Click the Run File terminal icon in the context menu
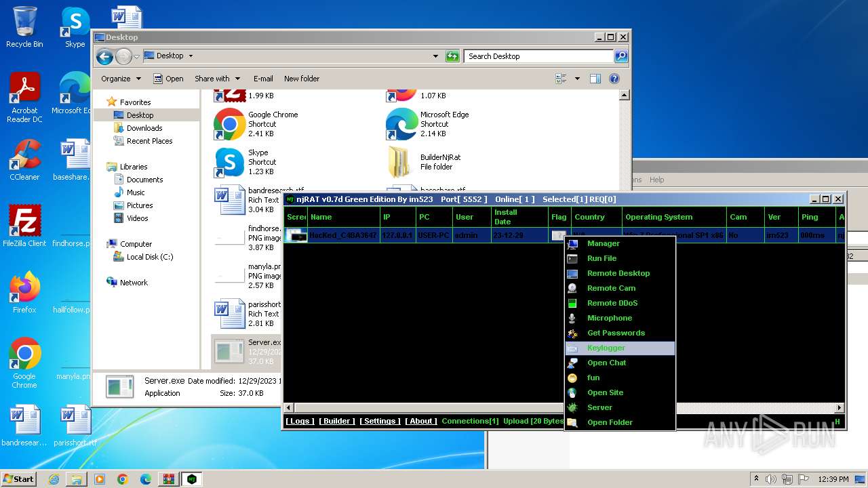The height and width of the screenshot is (488, 868). (x=572, y=258)
